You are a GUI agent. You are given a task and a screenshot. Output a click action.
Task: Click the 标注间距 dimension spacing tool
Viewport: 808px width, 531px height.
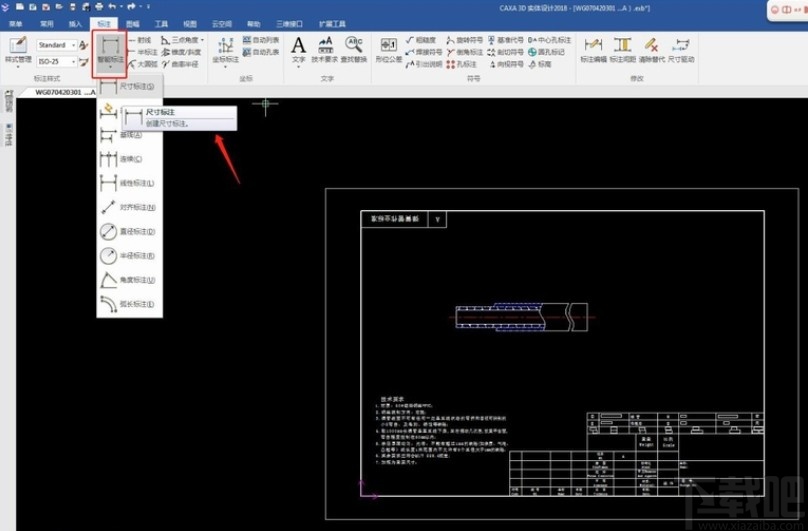[x=622, y=50]
